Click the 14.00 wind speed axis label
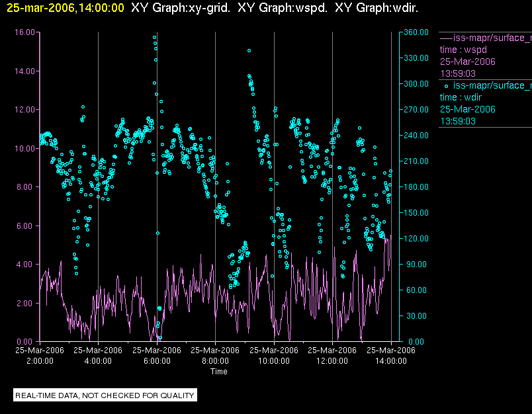 [24, 71]
